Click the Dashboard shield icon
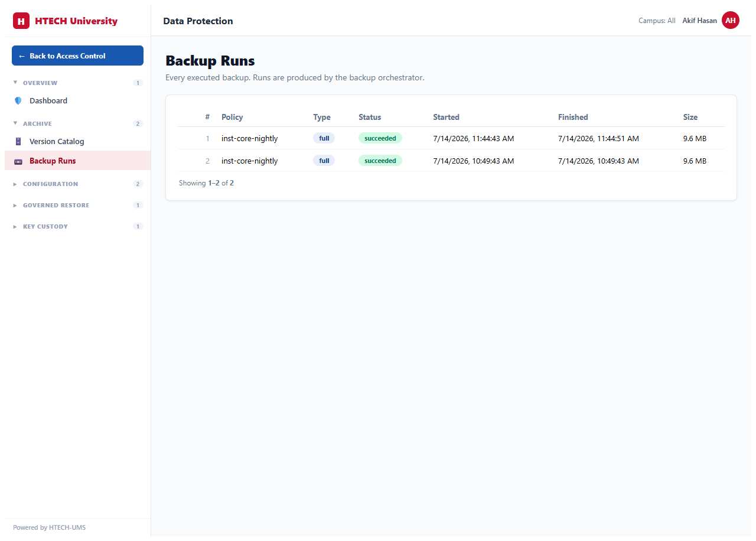Viewport: 756px width, 541px height. click(18, 101)
